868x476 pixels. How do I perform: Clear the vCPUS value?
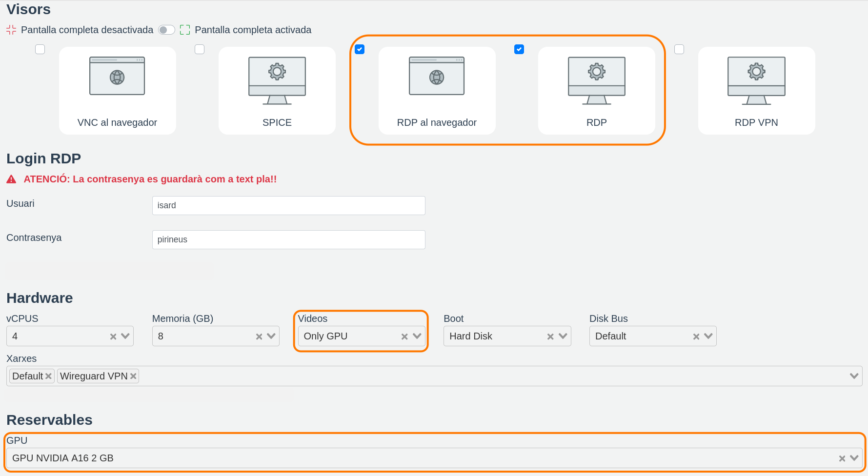(x=113, y=337)
